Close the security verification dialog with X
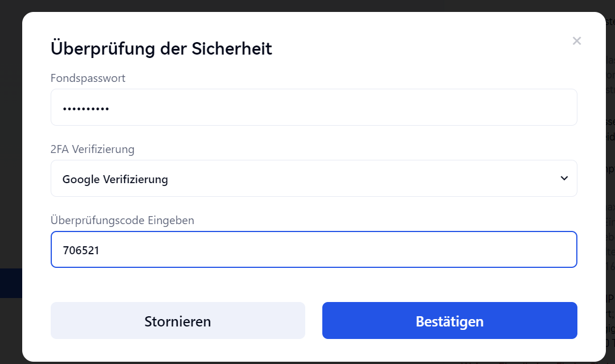615x364 pixels. pos(576,41)
